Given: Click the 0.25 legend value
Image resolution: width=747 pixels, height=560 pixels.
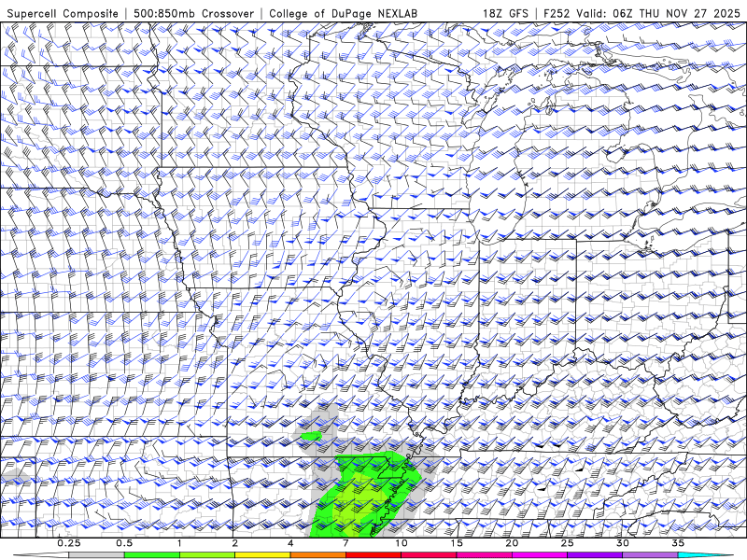Looking at the screenshot, I should 69,543.
